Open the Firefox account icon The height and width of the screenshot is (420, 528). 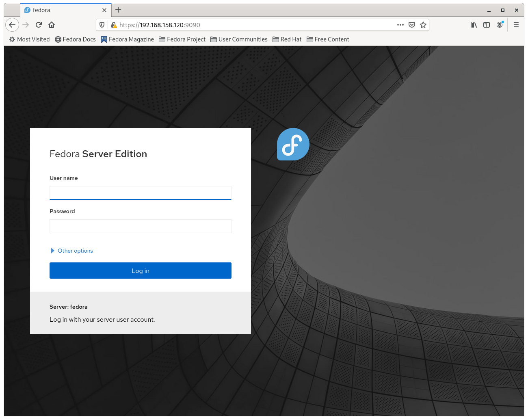point(500,25)
